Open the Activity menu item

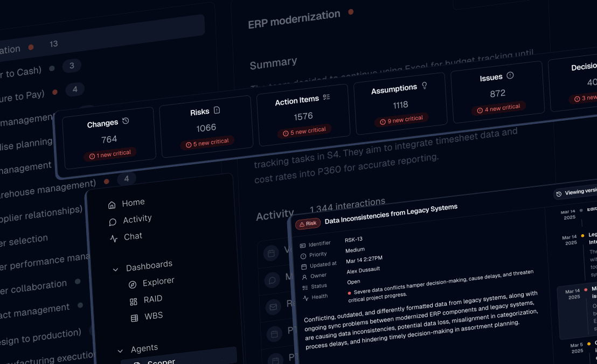pos(137,219)
